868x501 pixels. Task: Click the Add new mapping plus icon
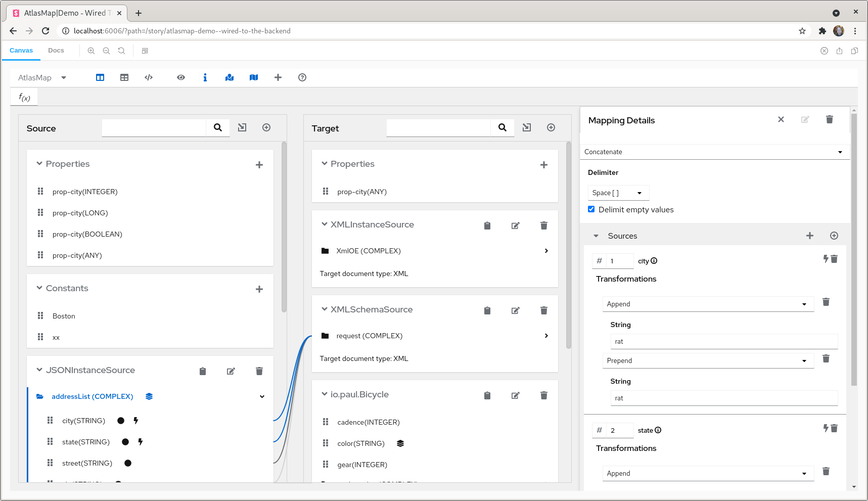[278, 77]
